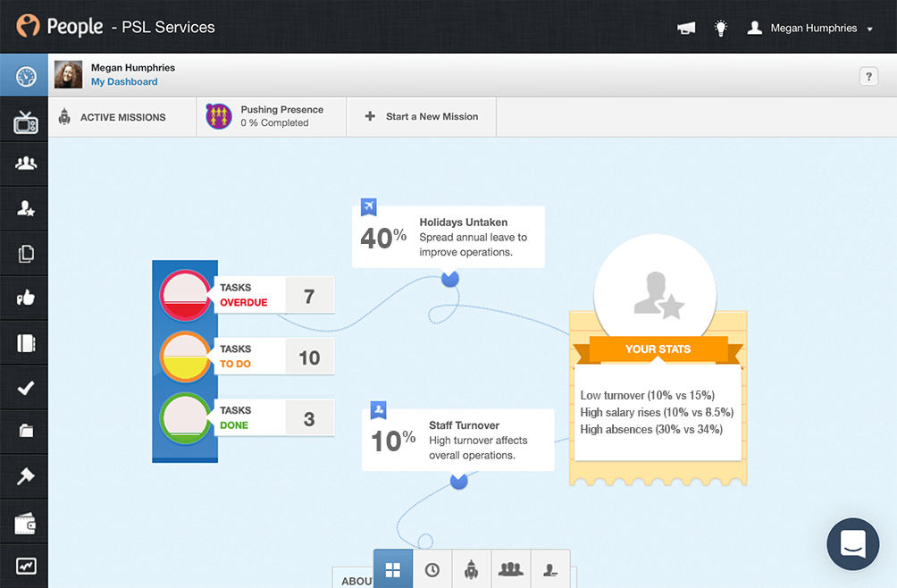Select the people tab in the bottom widget bar
The height and width of the screenshot is (588, 897).
point(510,568)
